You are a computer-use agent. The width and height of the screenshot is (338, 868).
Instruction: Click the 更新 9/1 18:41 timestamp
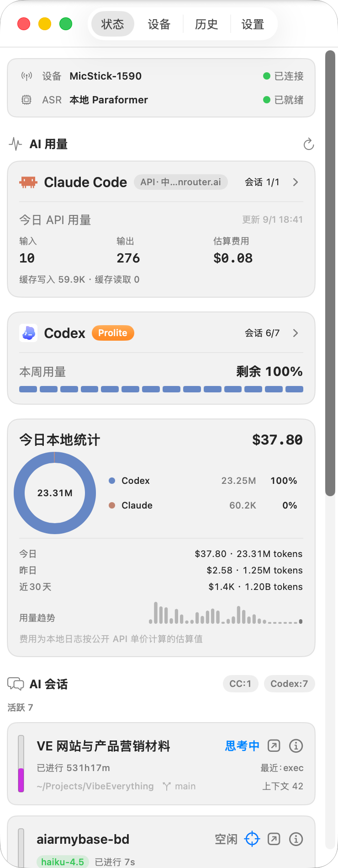272,220
